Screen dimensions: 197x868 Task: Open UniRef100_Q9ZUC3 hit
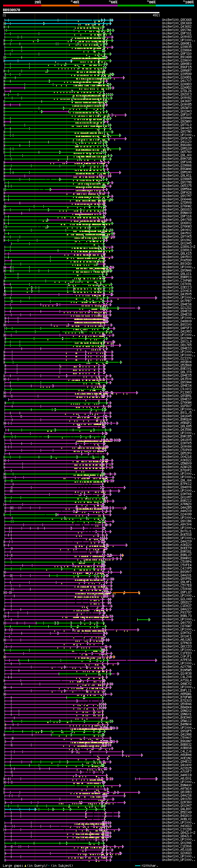(x=177, y=94)
